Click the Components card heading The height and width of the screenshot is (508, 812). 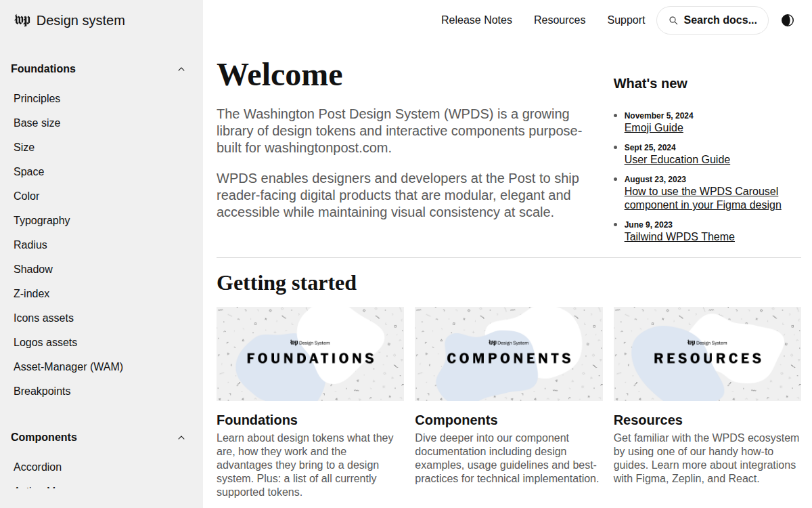[456, 420]
